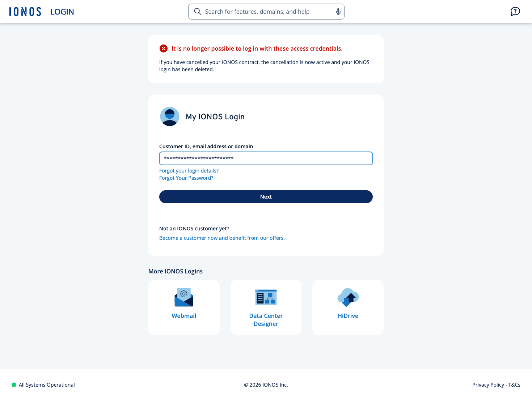Click the Privacy Policy footer link

pos(488,385)
